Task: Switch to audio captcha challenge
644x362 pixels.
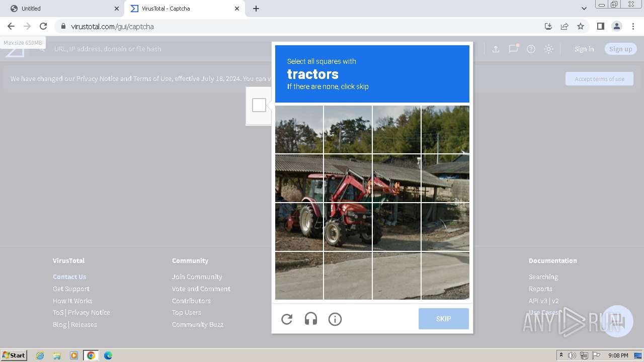Action: pos(311,319)
